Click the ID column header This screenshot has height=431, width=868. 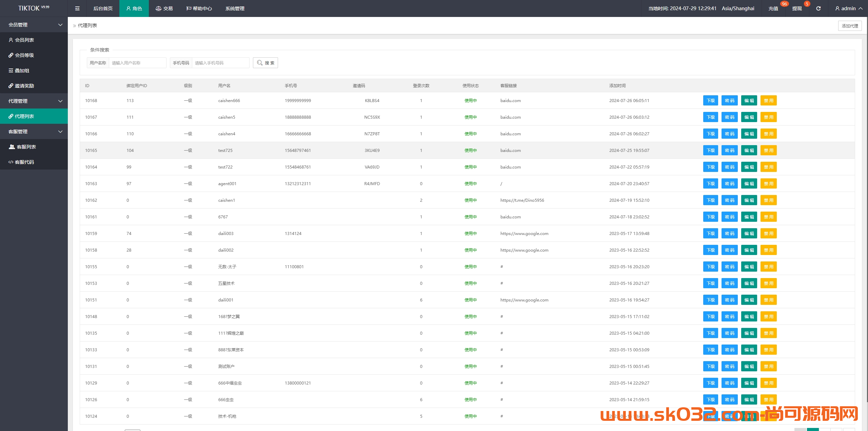pos(87,85)
